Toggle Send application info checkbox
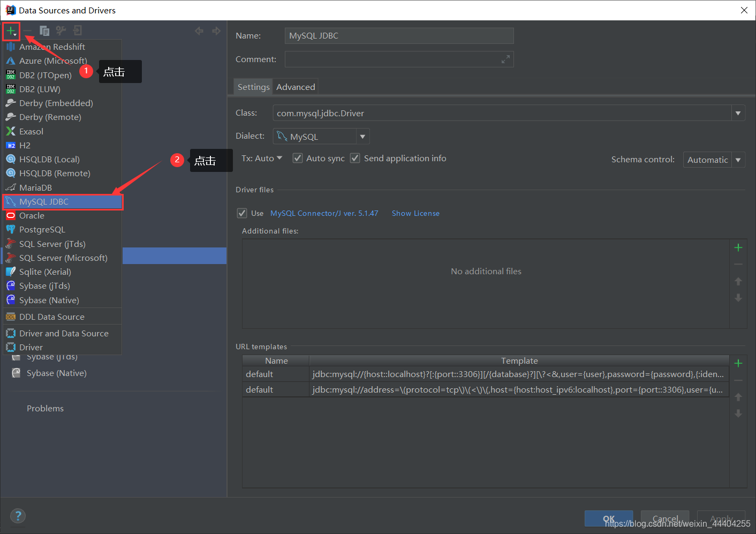 pos(355,158)
